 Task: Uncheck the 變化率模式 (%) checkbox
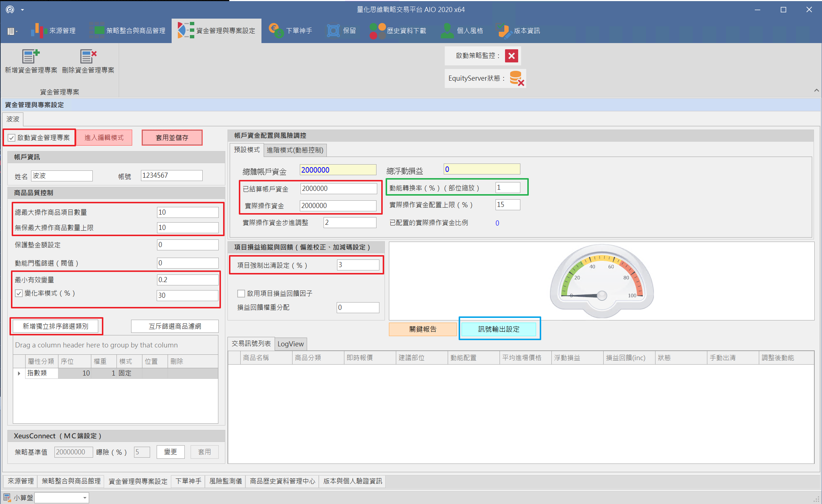tap(19, 293)
